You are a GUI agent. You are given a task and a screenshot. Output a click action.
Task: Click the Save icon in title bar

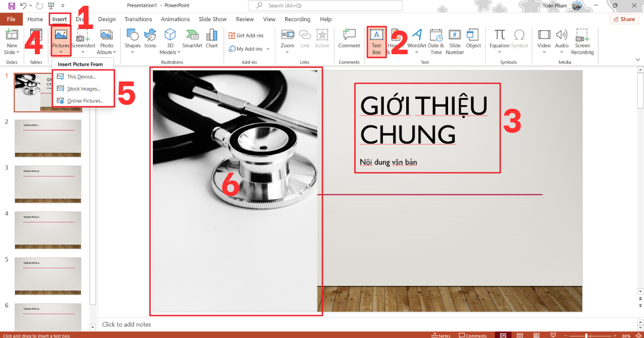12,6
